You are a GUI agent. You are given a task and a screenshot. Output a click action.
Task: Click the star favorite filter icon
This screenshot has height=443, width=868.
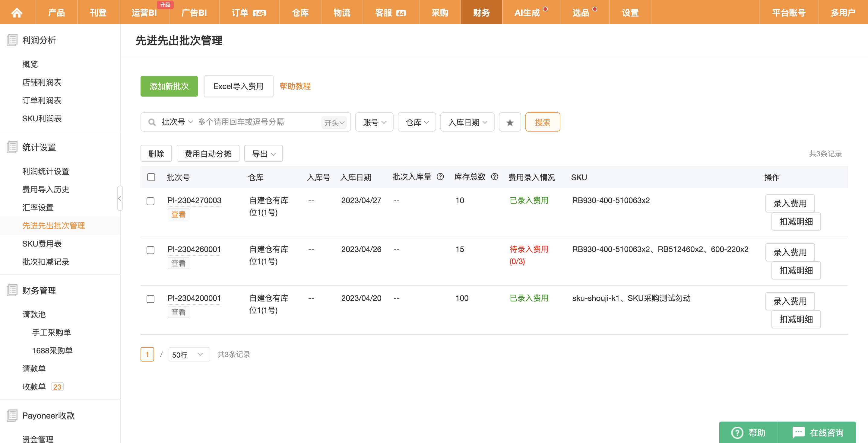(509, 123)
